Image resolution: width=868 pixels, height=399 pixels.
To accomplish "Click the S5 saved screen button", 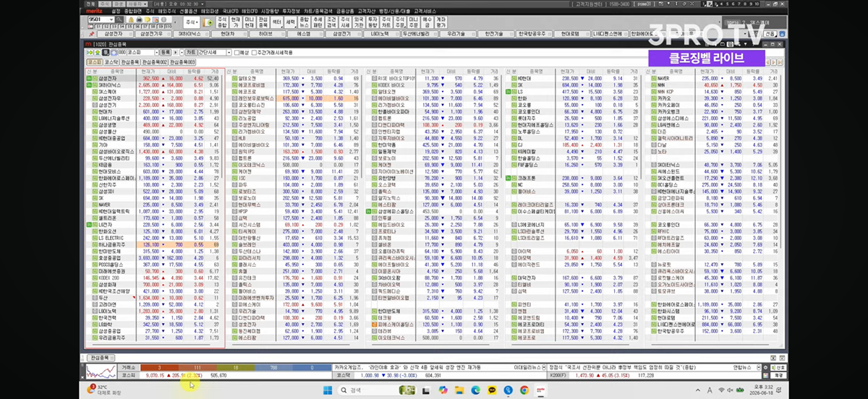I will (x=129, y=26).
